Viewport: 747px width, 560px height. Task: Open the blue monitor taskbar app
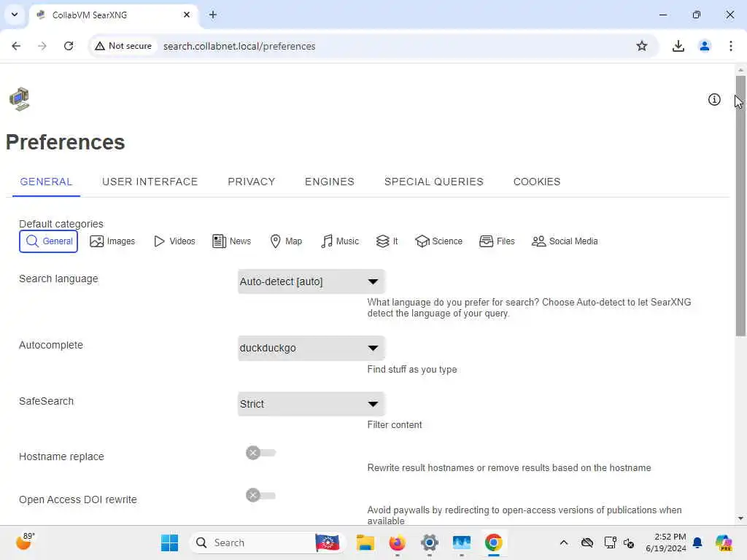461,542
